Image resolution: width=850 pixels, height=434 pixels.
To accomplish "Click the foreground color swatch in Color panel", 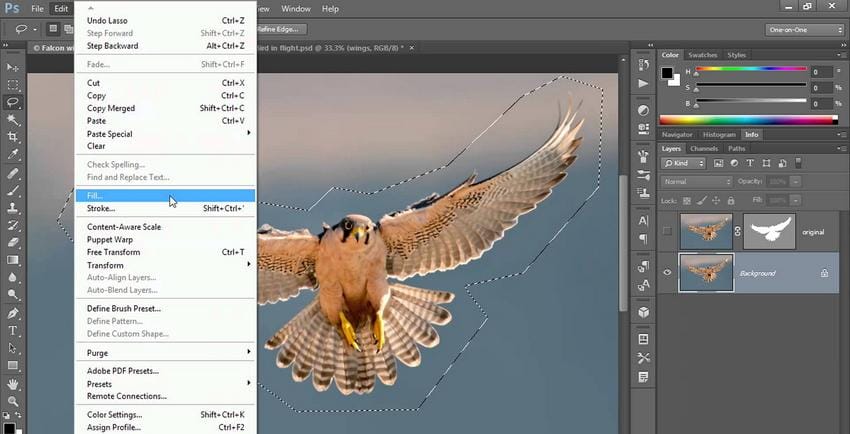I will [668, 73].
